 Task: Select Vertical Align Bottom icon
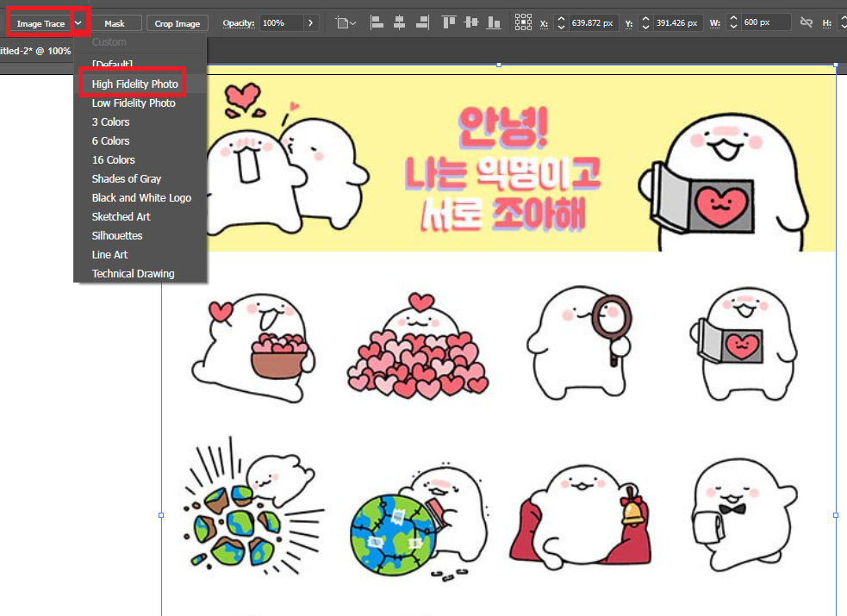point(494,22)
